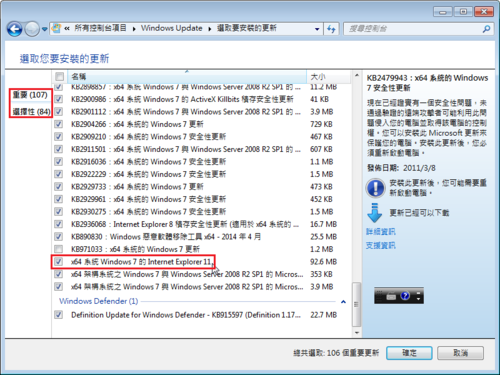Uncheck KB2900986 ActiveX Killbits update

coord(59,99)
